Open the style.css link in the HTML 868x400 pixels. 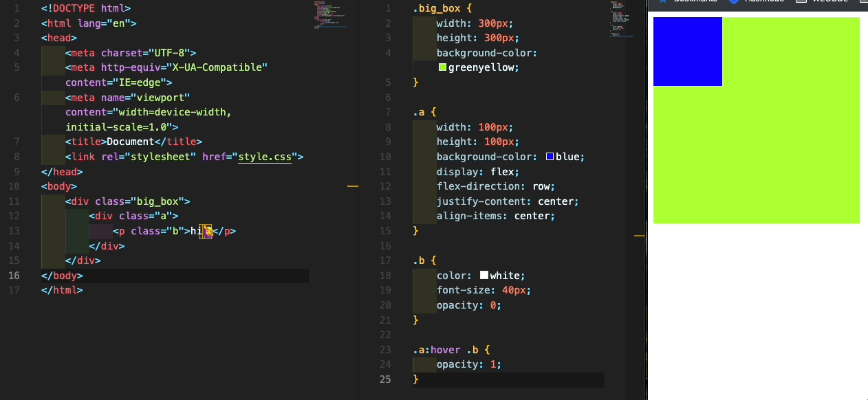click(x=265, y=157)
